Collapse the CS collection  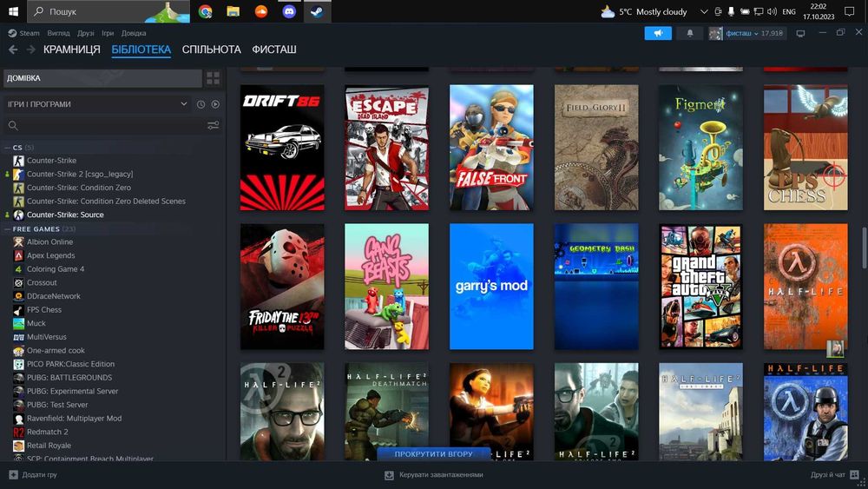tap(7, 148)
